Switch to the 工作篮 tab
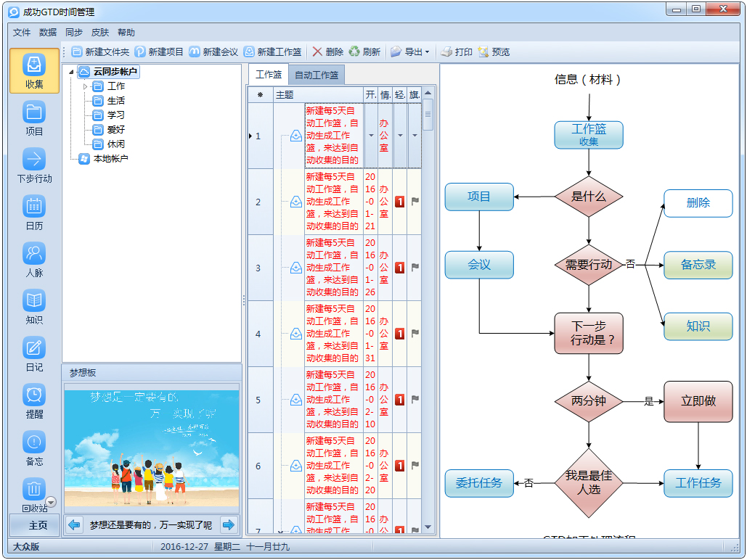The image size is (747, 560). pyautogui.click(x=269, y=74)
